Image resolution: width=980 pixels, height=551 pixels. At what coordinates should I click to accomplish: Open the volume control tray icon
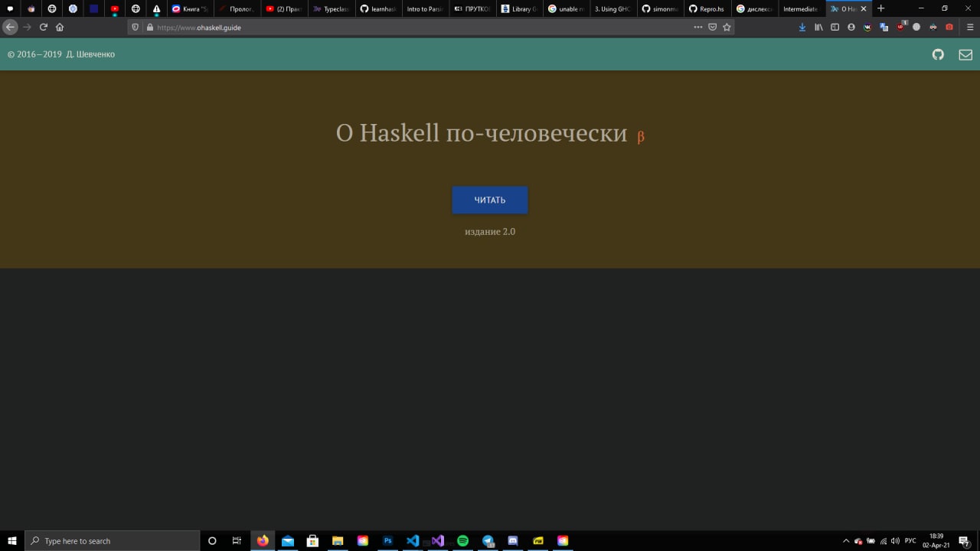pos(895,540)
